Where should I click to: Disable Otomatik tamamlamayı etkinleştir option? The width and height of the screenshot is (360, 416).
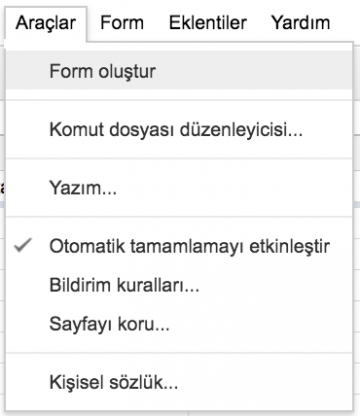coord(179,246)
